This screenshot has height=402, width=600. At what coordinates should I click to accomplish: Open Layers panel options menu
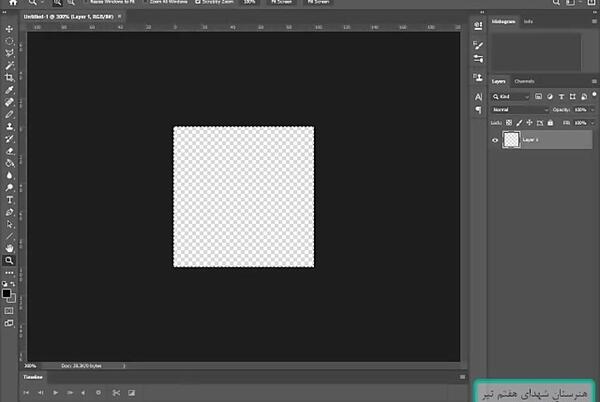pos(594,81)
